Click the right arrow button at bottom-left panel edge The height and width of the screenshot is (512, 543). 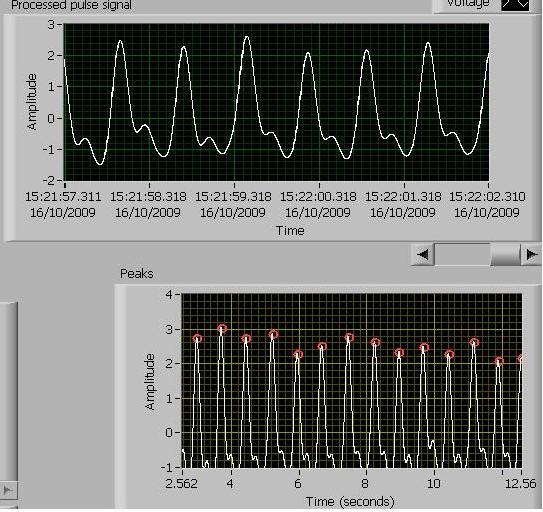(8, 490)
